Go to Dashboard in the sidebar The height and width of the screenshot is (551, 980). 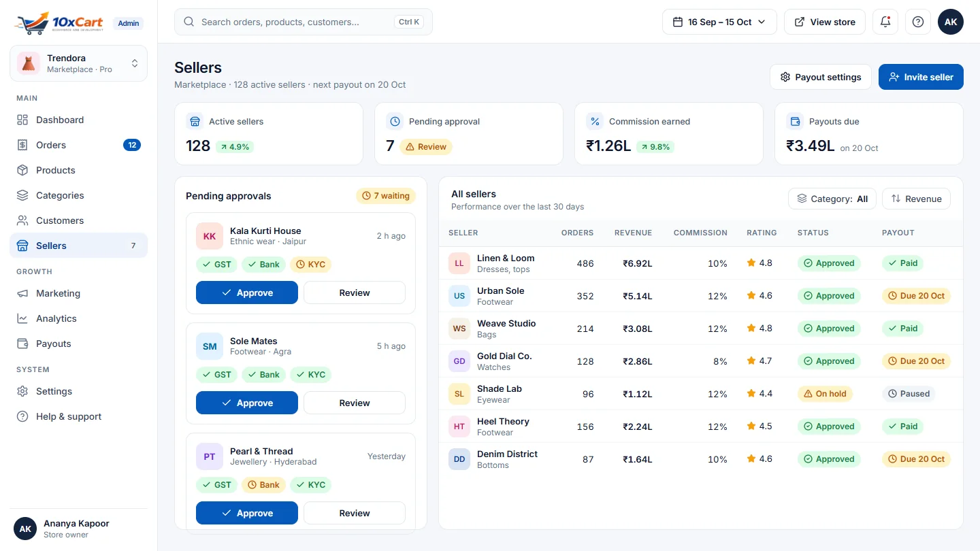(x=78, y=120)
